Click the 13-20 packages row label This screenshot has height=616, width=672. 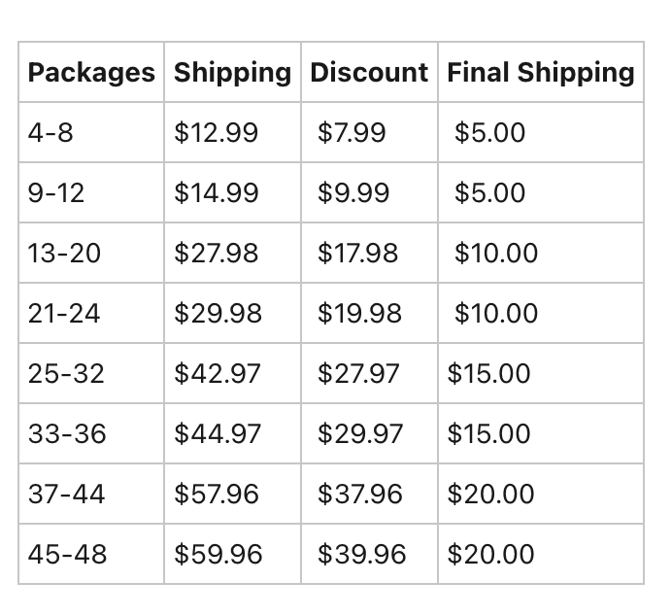(x=64, y=253)
